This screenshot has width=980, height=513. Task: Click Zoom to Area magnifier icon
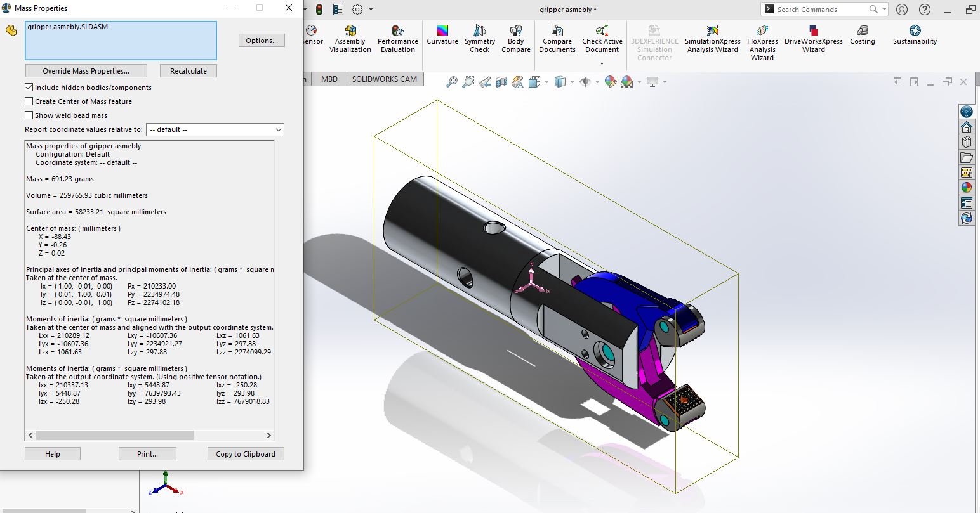click(x=468, y=82)
